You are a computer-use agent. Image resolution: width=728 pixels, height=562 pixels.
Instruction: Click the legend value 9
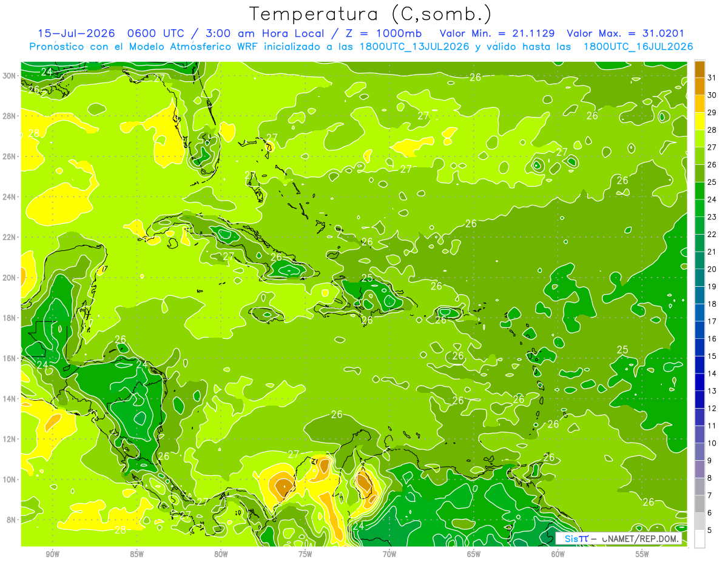pyautogui.click(x=710, y=461)
